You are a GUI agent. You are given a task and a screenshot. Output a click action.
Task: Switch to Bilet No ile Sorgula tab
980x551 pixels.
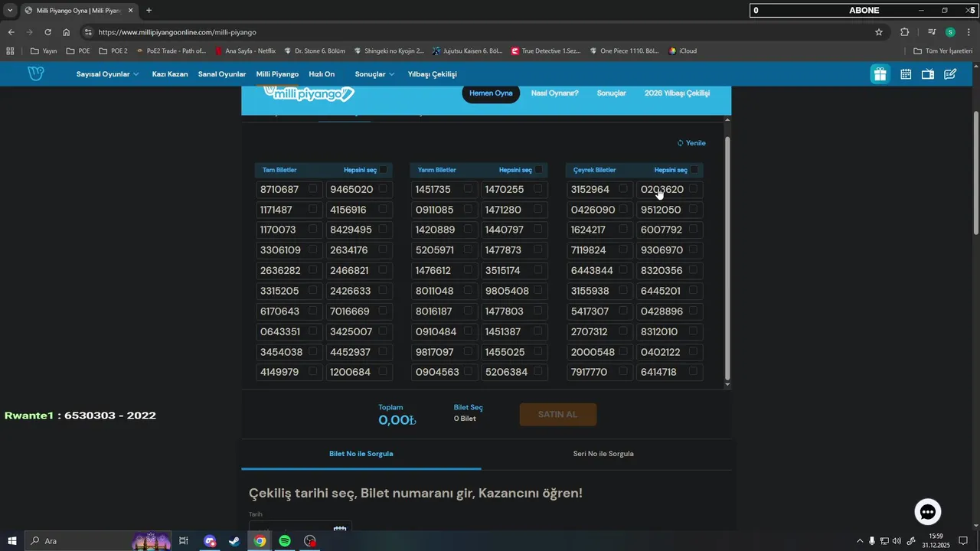pyautogui.click(x=361, y=454)
